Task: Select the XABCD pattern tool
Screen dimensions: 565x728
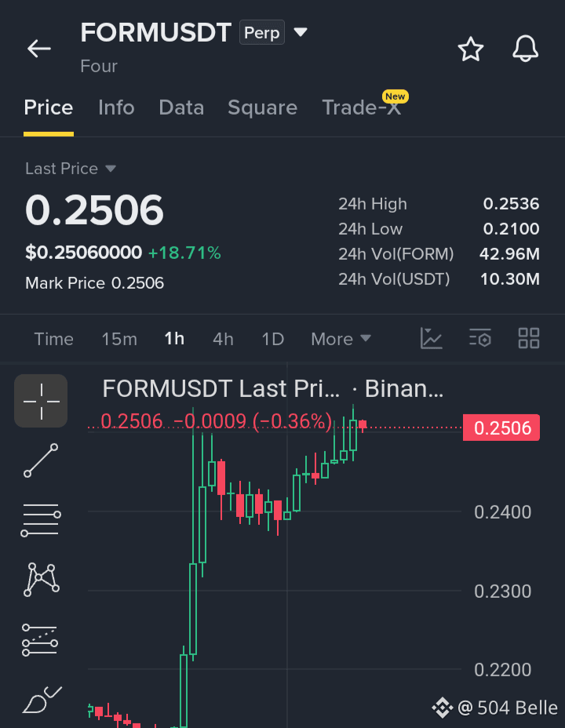Action: pos(42,580)
